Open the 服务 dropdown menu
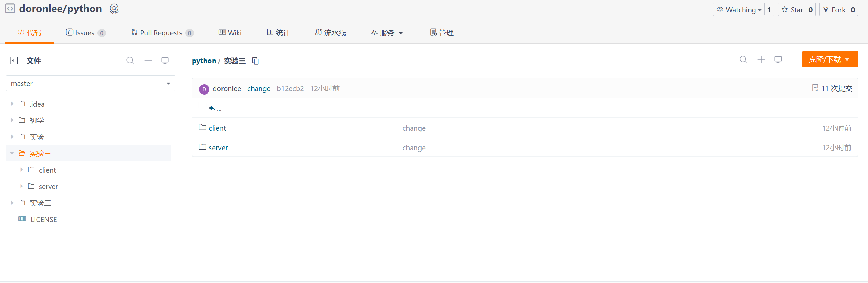868x283 pixels. tap(387, 33)
